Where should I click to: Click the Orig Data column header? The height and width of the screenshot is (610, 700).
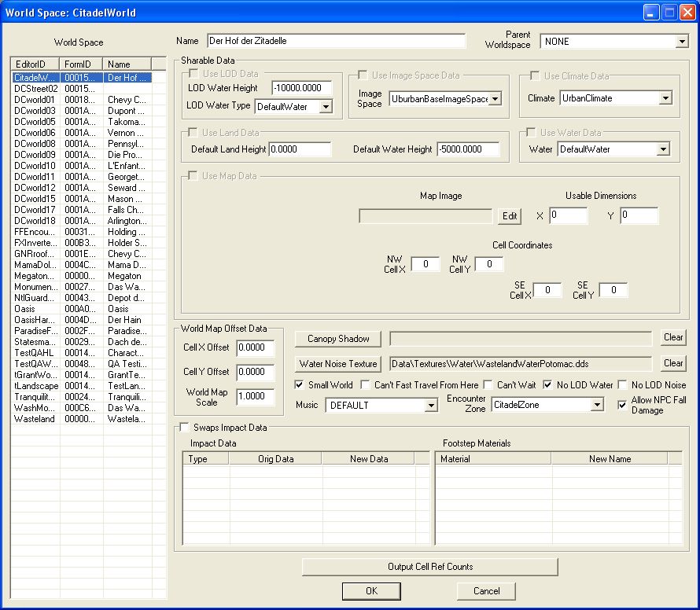pyautogui.click(x=275, y=459)
